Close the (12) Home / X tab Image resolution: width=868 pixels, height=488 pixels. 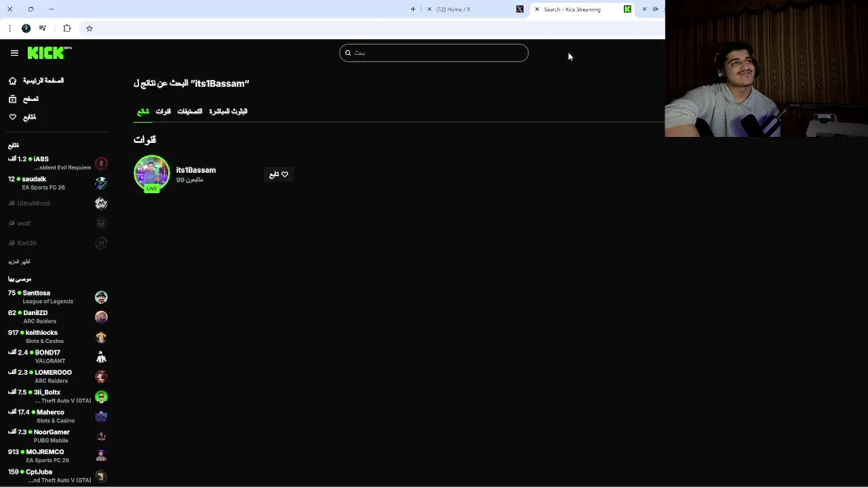coord(429,9)
